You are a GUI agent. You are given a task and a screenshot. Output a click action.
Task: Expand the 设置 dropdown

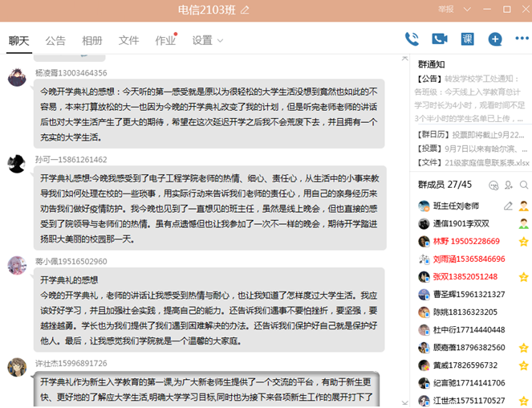(207, 40)
